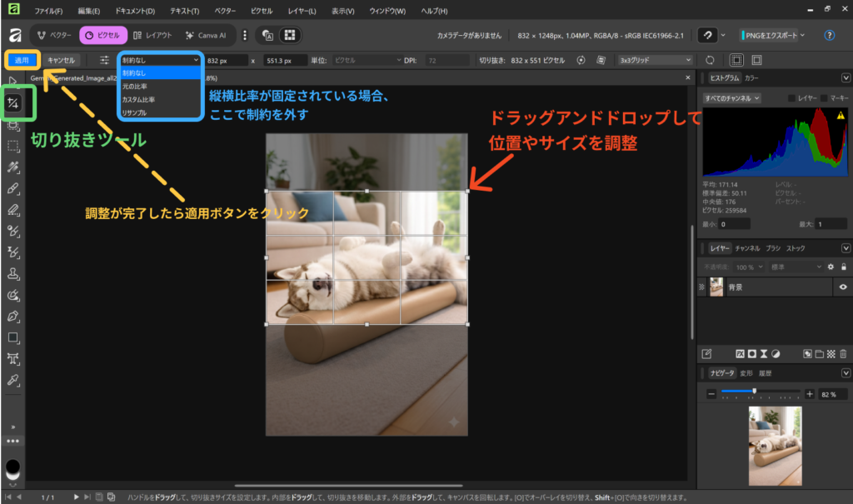Click the layer lock icon

(844, 267)
